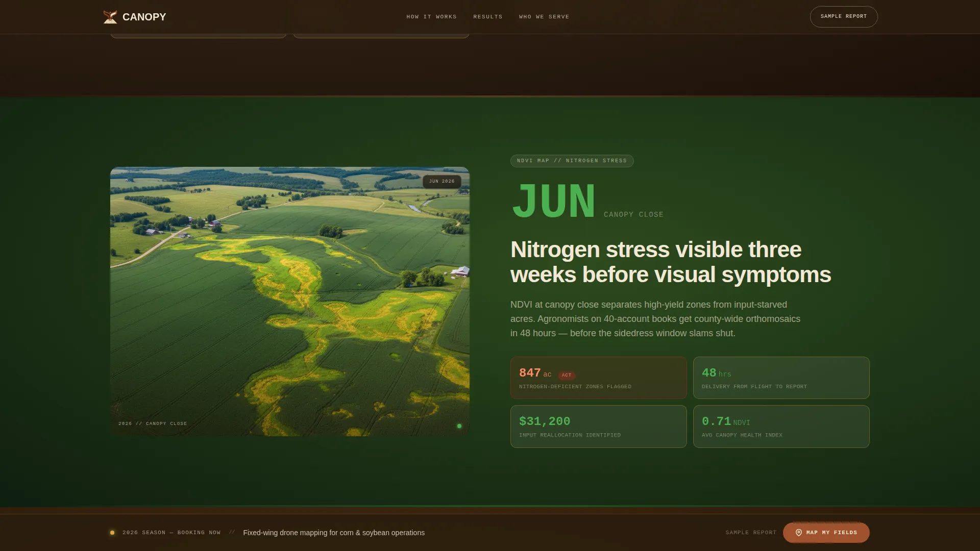Click the fixed-wing drone mapping tagline
Screen dimensions: 980x551
click(334, 533)
